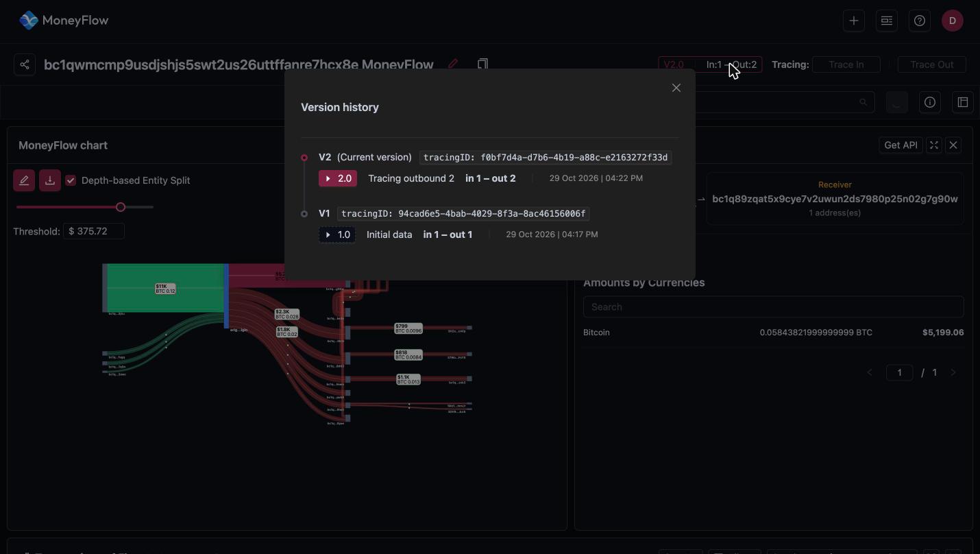Click the $818 BTC flow label
980x554 pixels.
[x=408, y=354]
